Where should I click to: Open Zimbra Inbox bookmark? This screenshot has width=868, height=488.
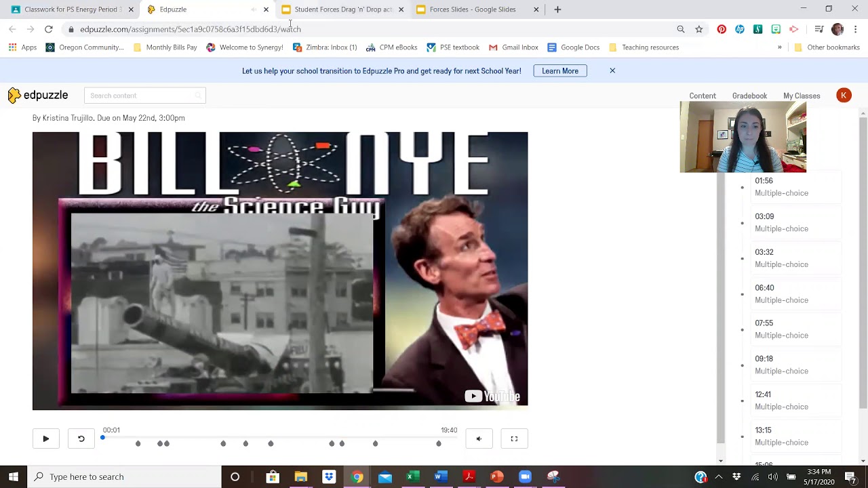coord(325,47)
